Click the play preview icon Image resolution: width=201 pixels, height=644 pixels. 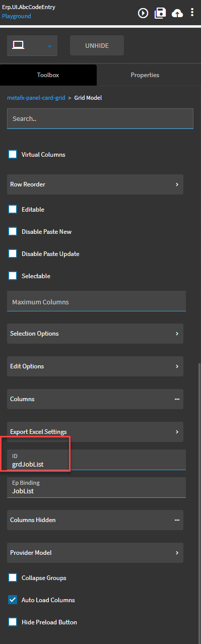pos(143,13)
